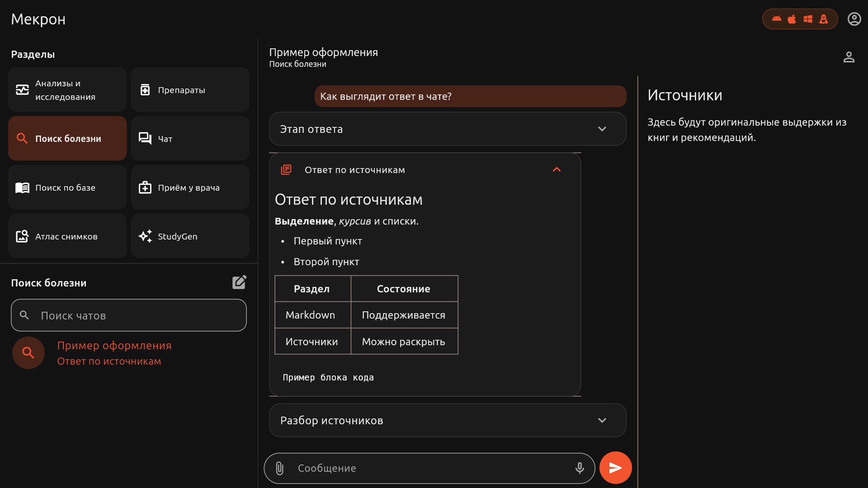Click the Мекрон app title
The width and height of the screenshot is (868, 488).
click(x=38, y=19)
